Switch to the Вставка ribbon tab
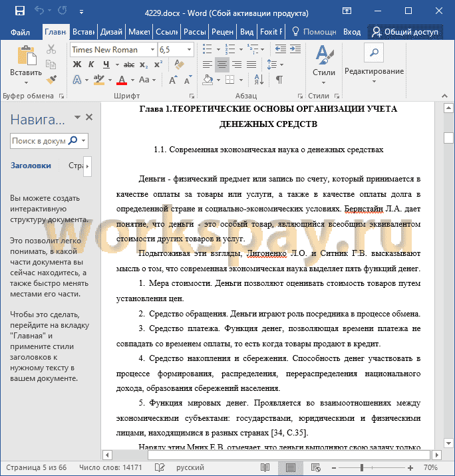This screenshot has width=455, height=476. coord(83,32)
